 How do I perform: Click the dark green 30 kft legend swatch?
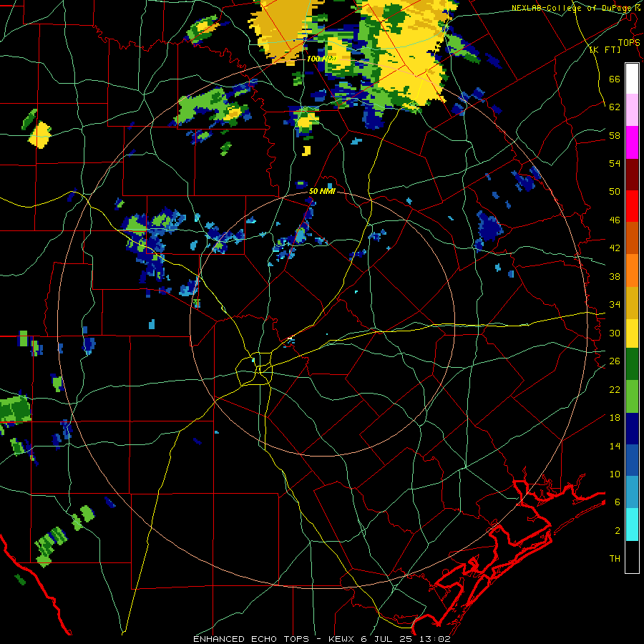pyautogui.click(x=632, y=364)
